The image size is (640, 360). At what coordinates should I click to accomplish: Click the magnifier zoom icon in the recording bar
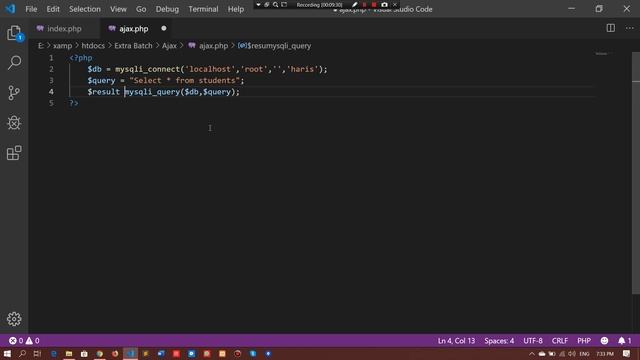pos(276,5)
